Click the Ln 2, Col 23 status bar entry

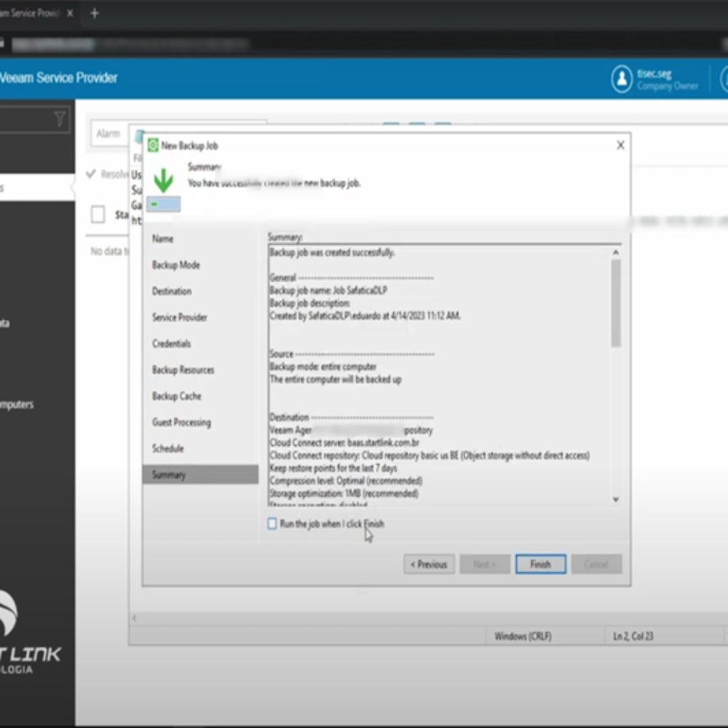click(x=633, y=636)
